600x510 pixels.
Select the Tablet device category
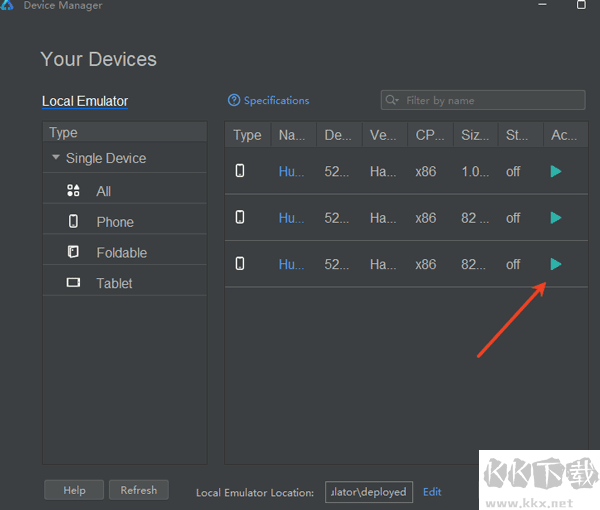tap(114, 283)
